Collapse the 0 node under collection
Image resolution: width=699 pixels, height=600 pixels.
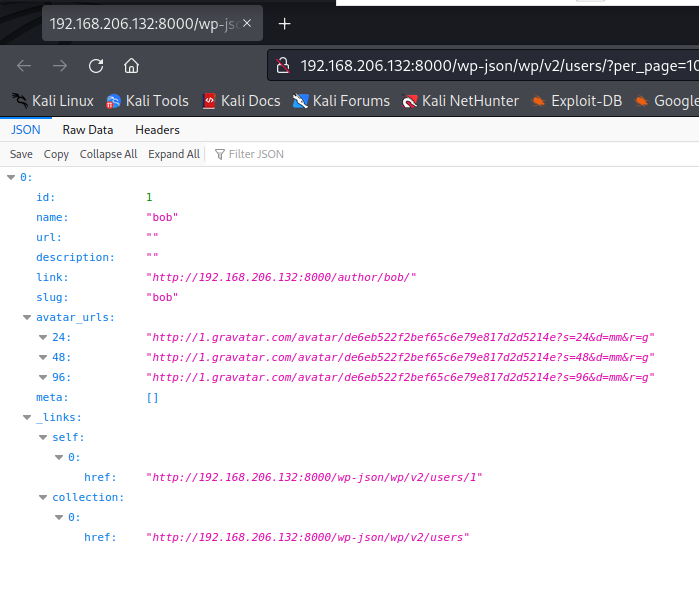coord(59,518)
